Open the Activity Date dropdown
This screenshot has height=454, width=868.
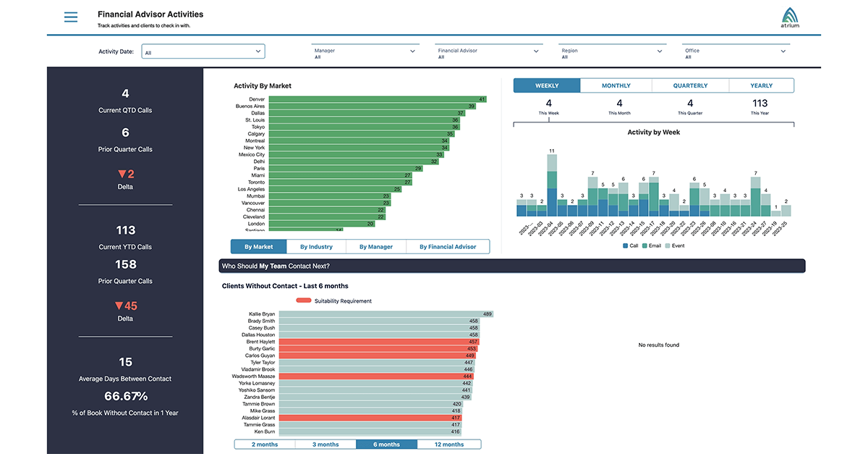(203, 51)
